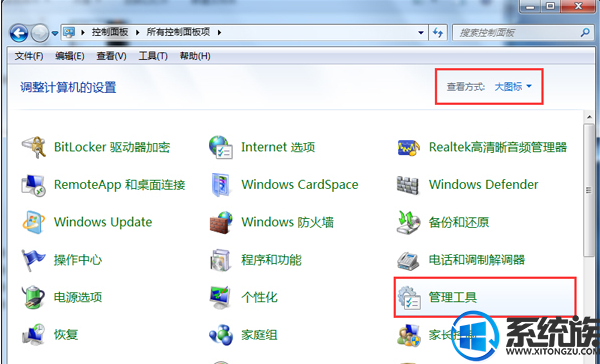Open the Realtek HD audio manager icon

(x=408, y=147)
